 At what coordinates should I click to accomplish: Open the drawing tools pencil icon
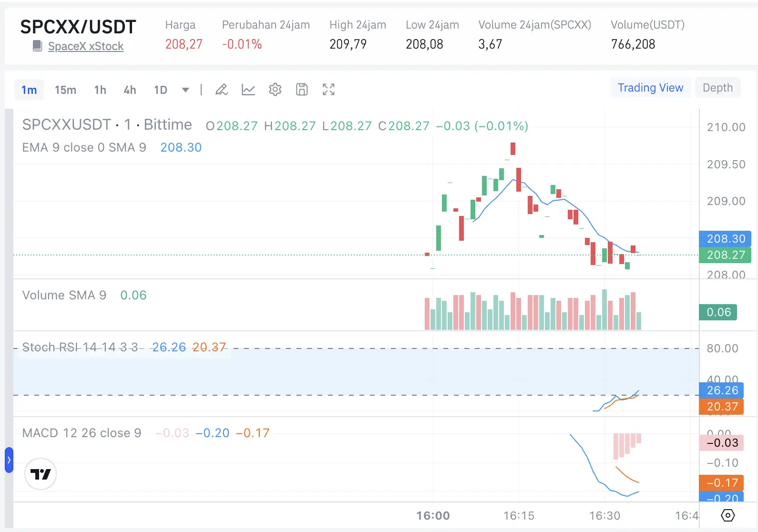point(222,90)
